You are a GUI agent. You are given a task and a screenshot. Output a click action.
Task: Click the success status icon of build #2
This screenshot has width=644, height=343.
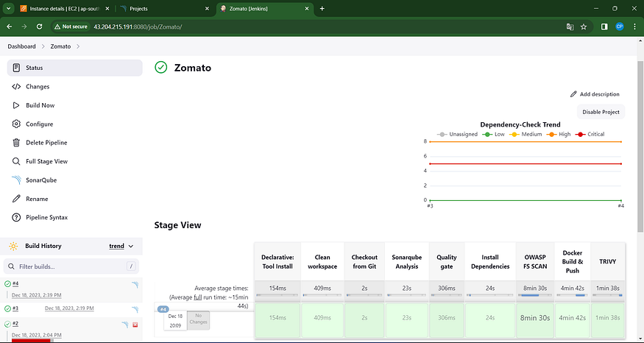(7, 324)
